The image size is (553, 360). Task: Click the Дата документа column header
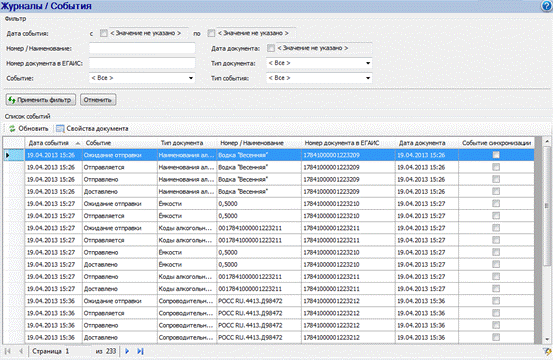click(x=427, y=143)
